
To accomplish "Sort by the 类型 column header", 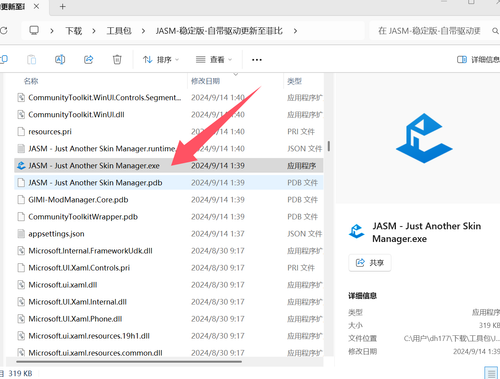I will coord(294,81).
